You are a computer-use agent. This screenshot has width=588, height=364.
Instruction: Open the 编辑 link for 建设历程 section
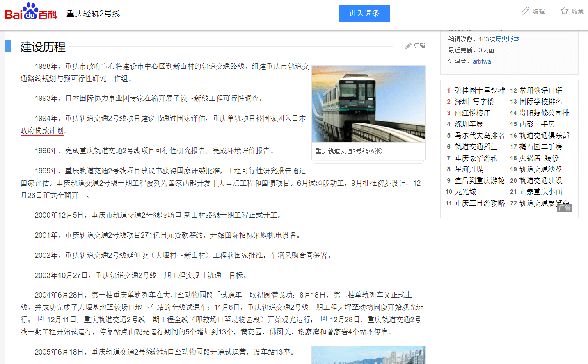click(419, 45)
